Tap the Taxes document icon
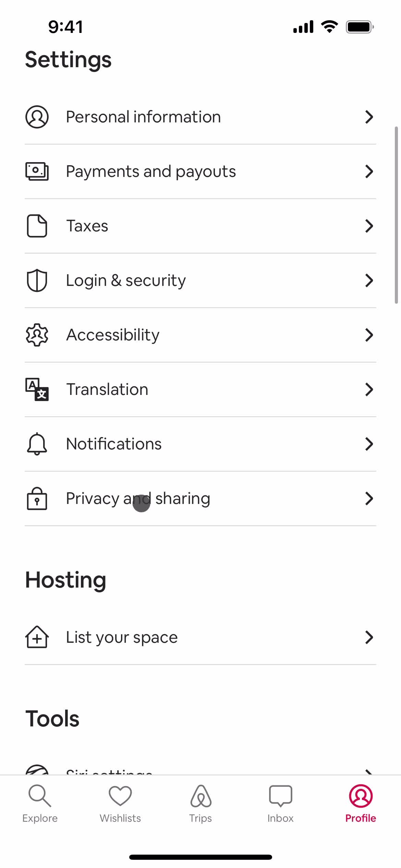 pyautogui.click(x=37, y=226)
